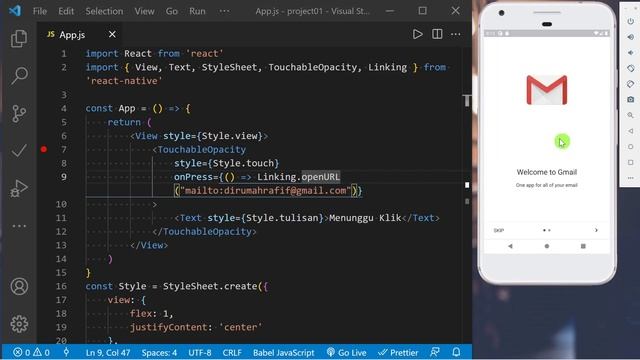The height and width of the screenshot is (360, 640).
Task: Open the Explorer view in activity bar
Action: [19, 38]
